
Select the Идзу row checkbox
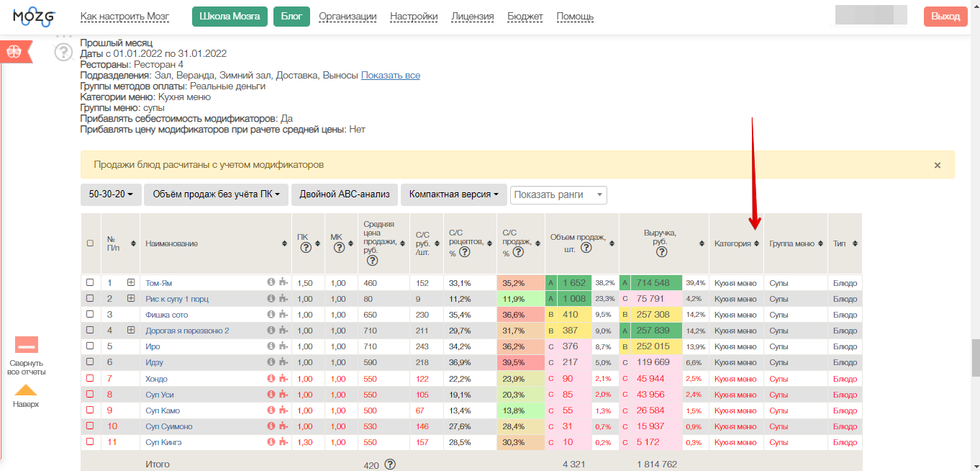pyautogui.click(x=90, y=362)
